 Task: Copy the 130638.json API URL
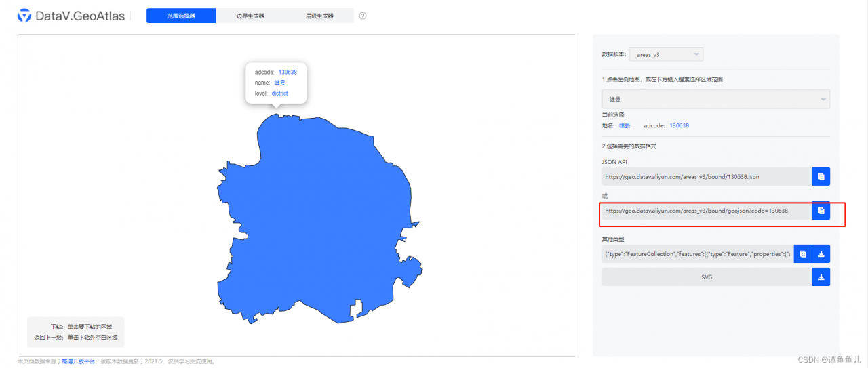pyautogui.click(x=821, y=176)
